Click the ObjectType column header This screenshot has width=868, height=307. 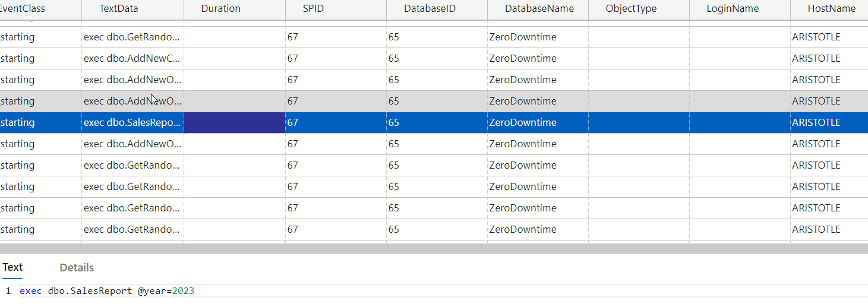[631, 9]
